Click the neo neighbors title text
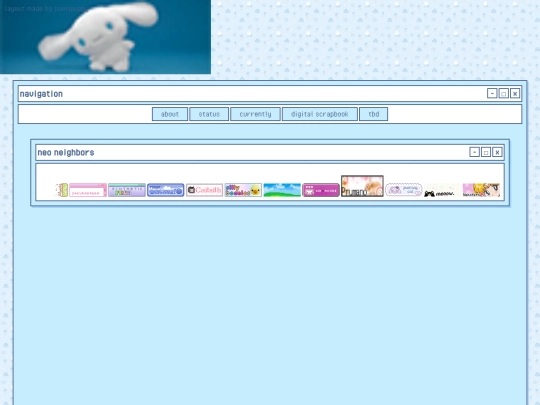Image resolution: width=540 pixels, height=405 pixels. (x=66, y=152)
